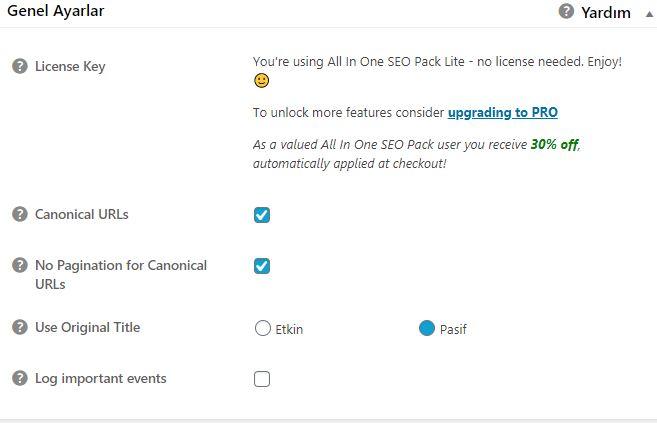Image resolution: width=657 pixels, height=423 pixels.
Task: Click the Canonical URLs label text
Action: click(82, 214)
